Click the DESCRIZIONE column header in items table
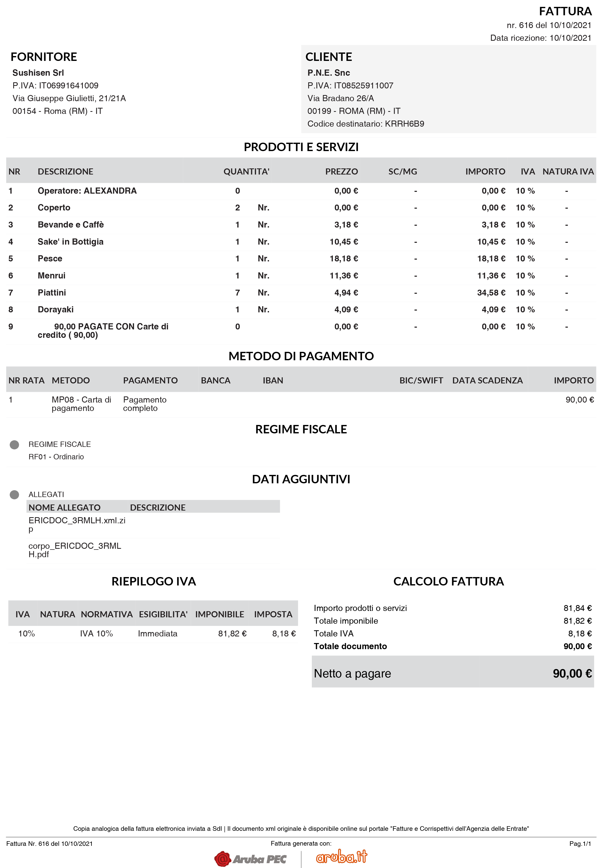 point(65,171)
